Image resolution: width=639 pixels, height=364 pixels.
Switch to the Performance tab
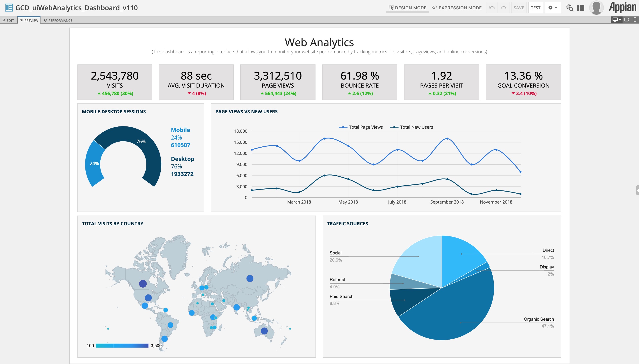point(59,20)
